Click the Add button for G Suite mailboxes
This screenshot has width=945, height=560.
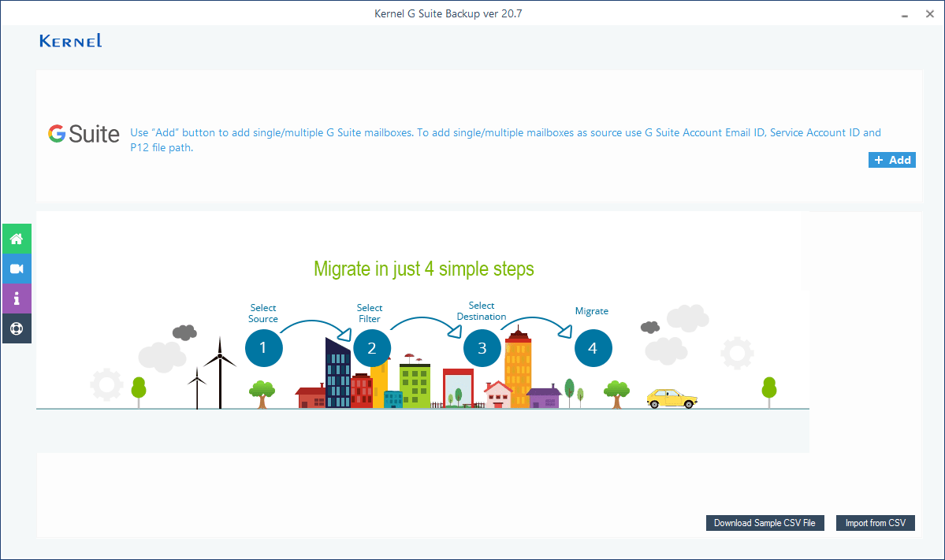pyautogui.click(x=892, y=160)
